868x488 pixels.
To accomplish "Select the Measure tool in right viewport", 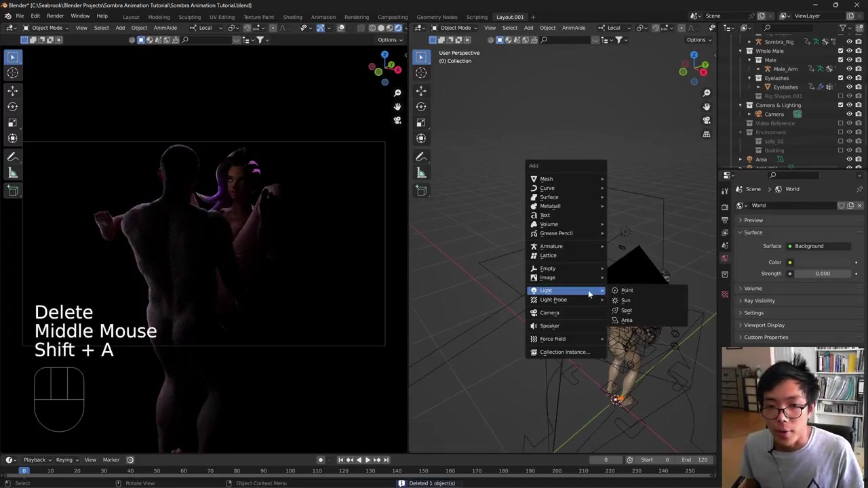I will coord(421,173).
